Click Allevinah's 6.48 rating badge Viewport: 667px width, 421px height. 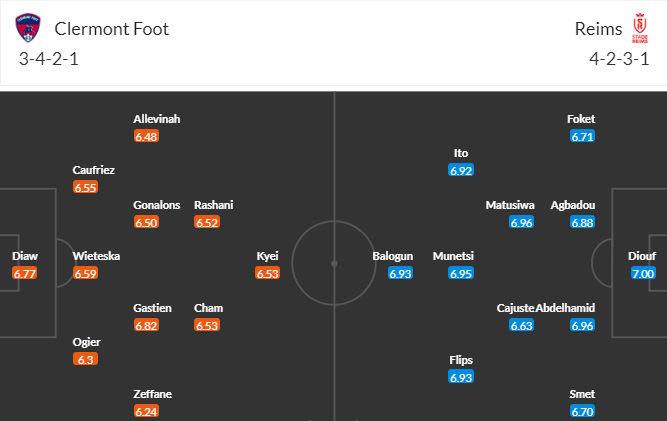[146, 136]
